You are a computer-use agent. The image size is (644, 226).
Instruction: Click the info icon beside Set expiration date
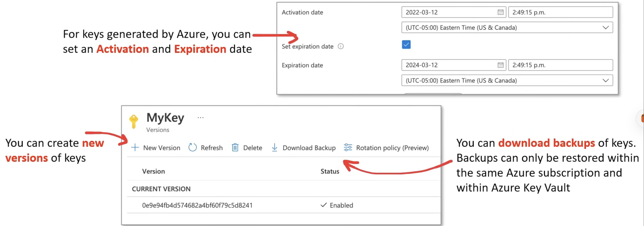click(340, 46)
